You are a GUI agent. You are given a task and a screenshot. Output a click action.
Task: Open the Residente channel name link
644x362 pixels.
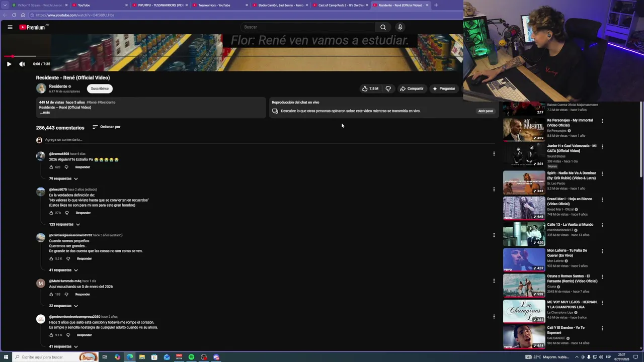(x=58, y=86)
